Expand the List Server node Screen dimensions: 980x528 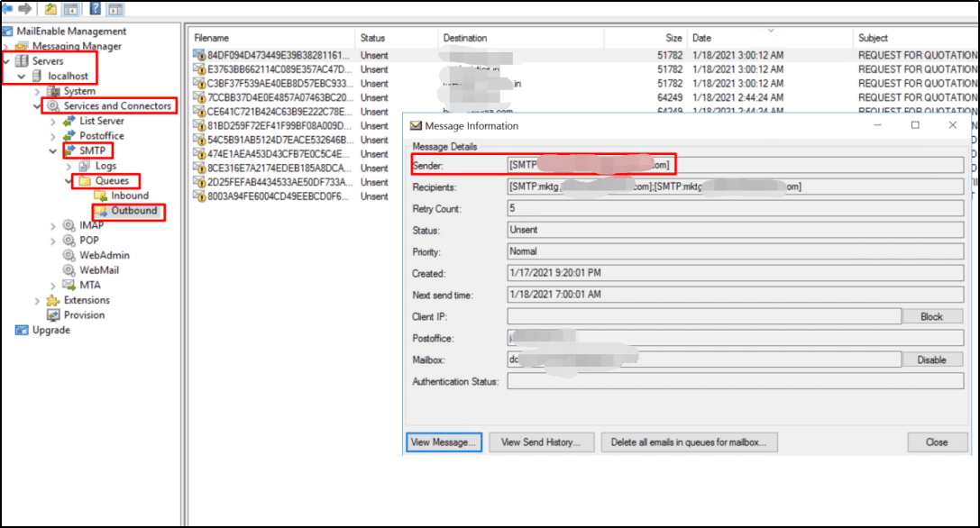point(53,122)
